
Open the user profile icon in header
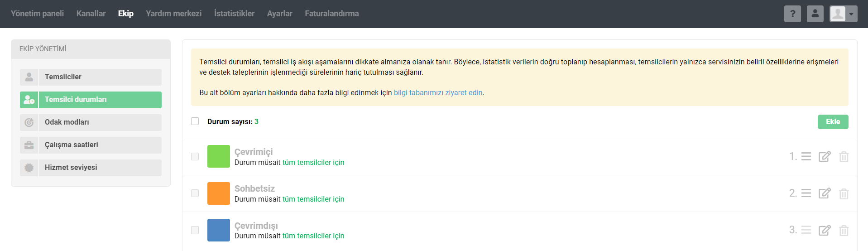coord(815,14)
